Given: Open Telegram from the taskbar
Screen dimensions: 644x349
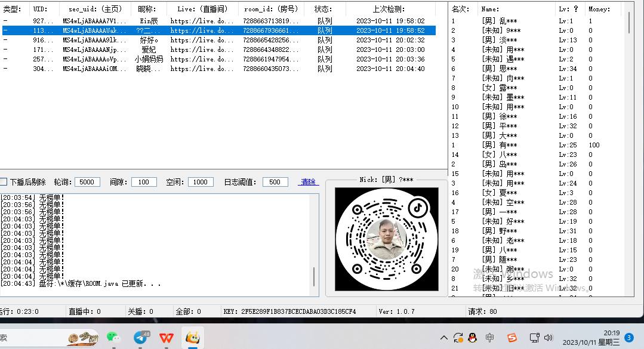Looking at the screenshot, I should click(141, 337).
